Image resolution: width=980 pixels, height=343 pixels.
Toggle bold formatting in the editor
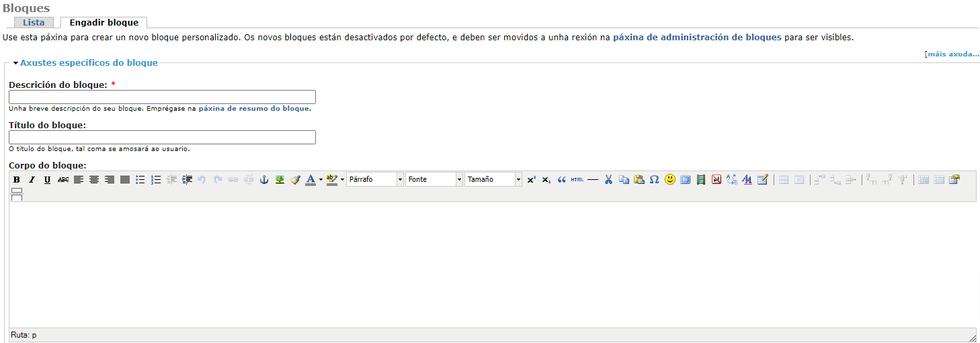point(16,179)
